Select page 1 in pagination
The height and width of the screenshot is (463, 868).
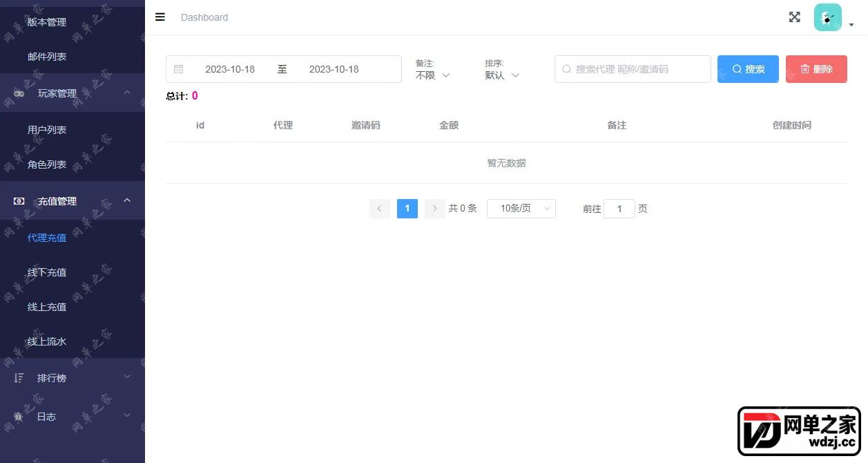pos(407,208)
